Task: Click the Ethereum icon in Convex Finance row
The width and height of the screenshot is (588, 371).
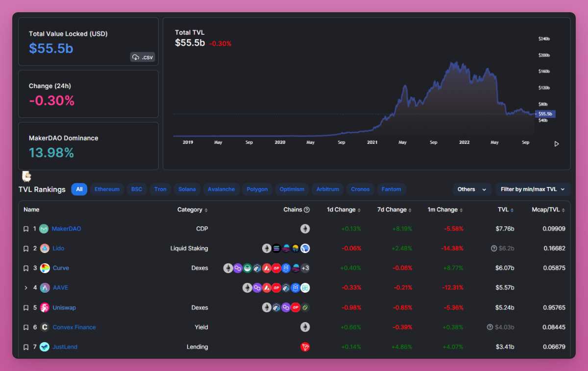Action: pyautogui.click(x=305, y=327)
